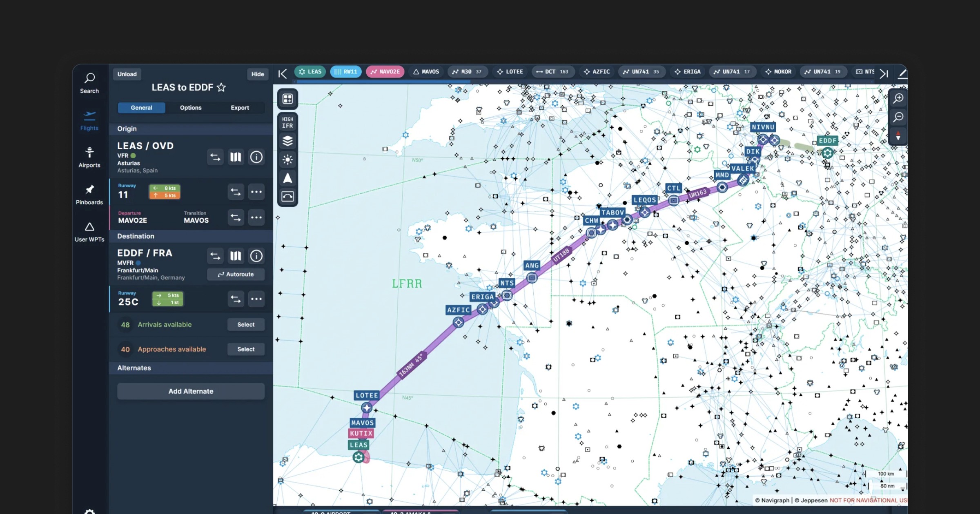The width and height of the screenshot is (980, 514).
Task: Show info for EDDF destination airport
Action: (256, 256)
